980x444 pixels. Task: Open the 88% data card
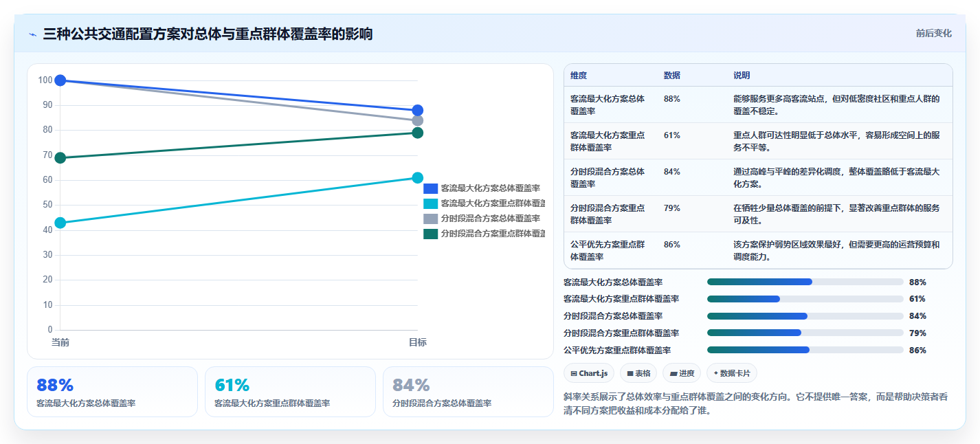click(112, 392)
